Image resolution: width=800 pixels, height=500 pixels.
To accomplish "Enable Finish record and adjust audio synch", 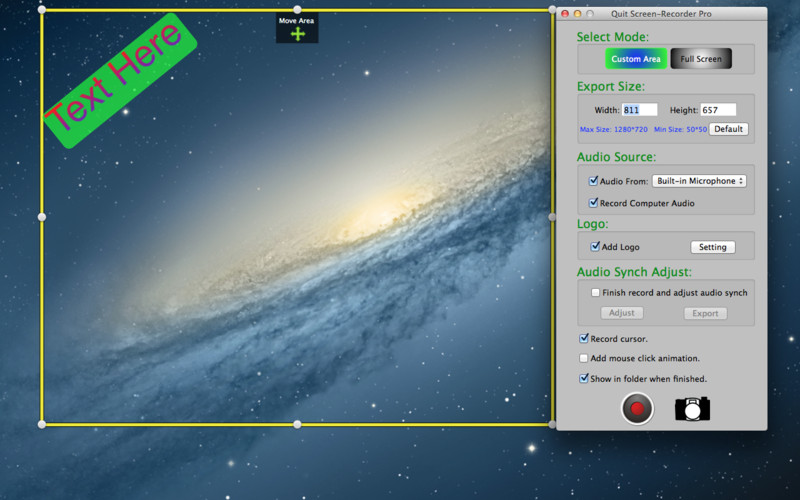I will coord(595,292).
